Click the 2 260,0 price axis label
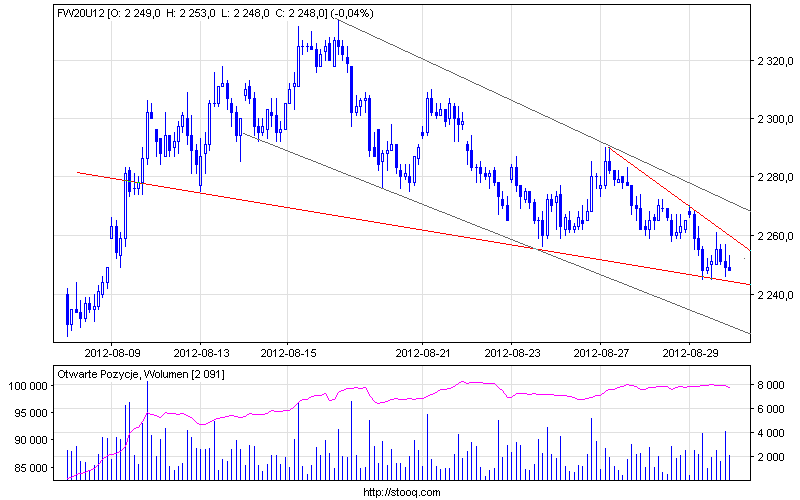 click(776, 236)
